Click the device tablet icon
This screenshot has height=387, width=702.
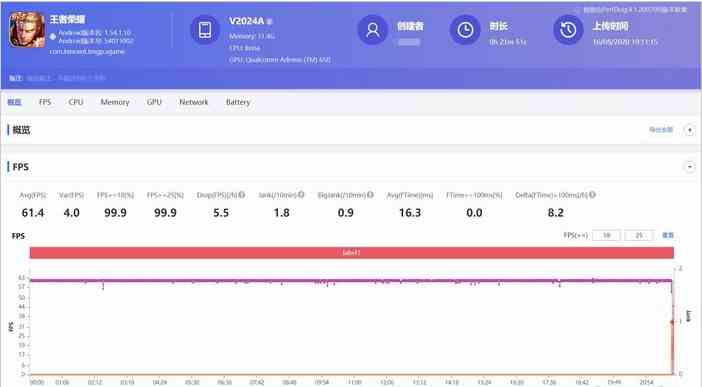(x=205, y=30)
